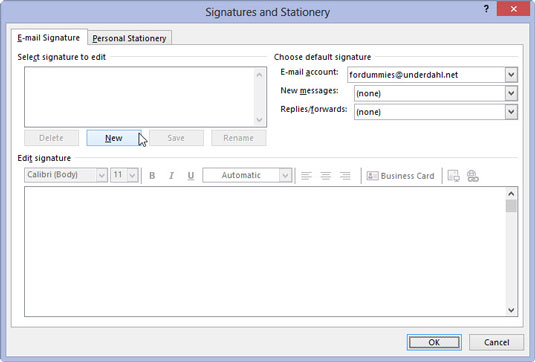Click the signature list scroll up arrow

click(x=259, y=75)
